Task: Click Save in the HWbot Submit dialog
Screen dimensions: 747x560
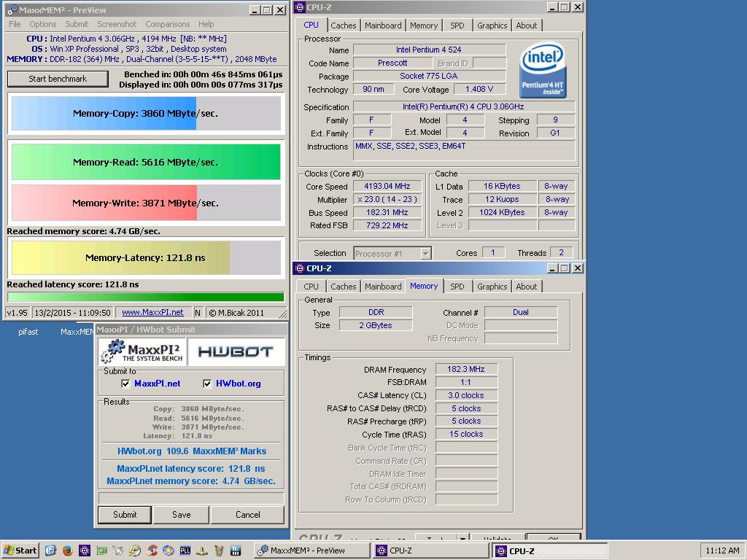Action: coord(182,515)
